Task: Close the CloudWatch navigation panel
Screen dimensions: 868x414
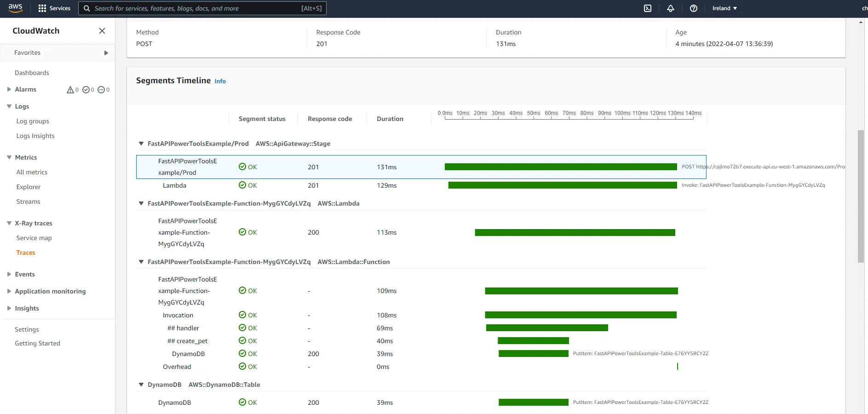Action: 102,30
